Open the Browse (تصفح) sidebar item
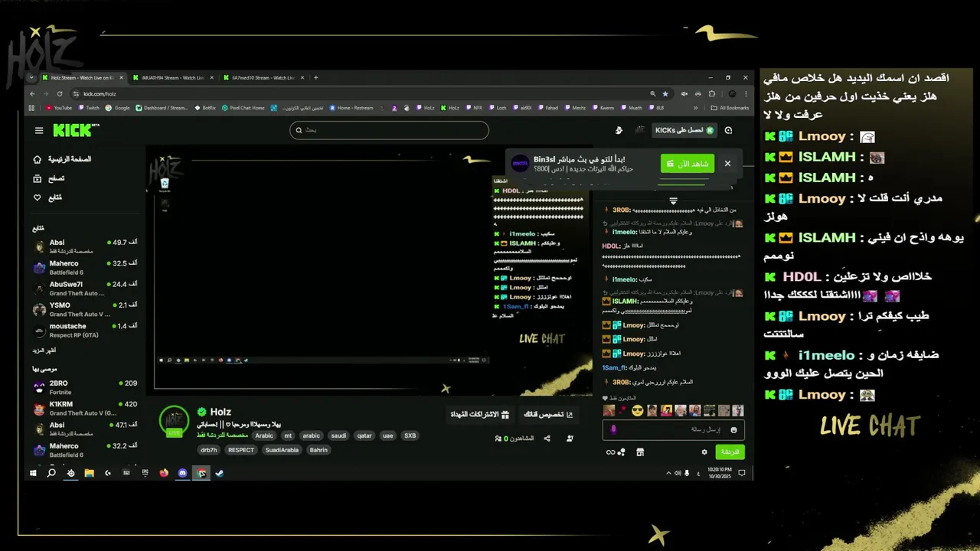Screen dimensions: 980x551 click(x=49, y=178)
